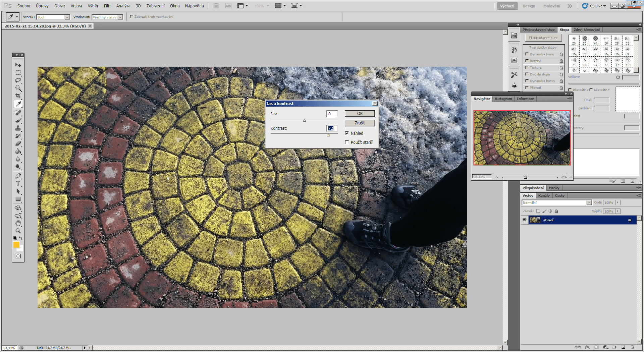Hide the Pozadí layer with eye icon

pyautogui.click(x=524, y=220)
